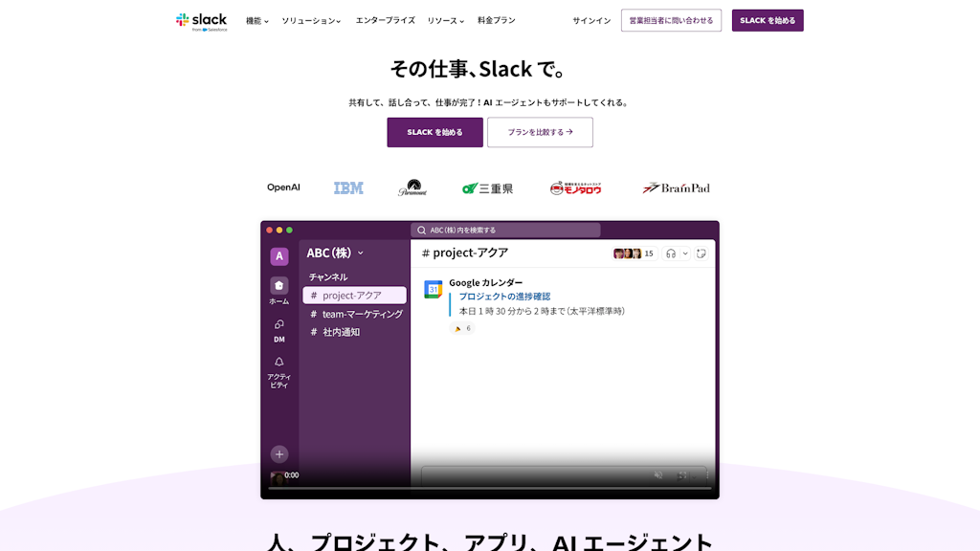980x551 pixels.
Task: Open member avatars list showing 15
Action: pyautogui.click(x=634, y=253)
